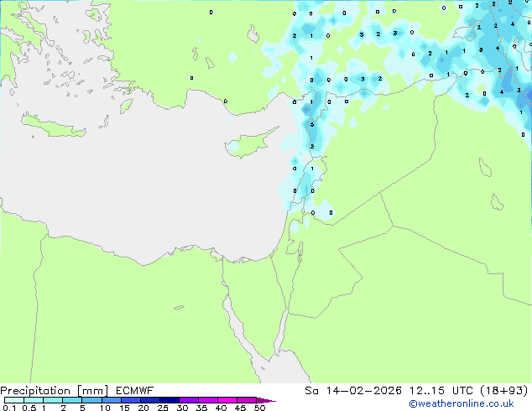The image size is (532, 411).
Task: Click the legend label '15'
Action: (124, 408)
